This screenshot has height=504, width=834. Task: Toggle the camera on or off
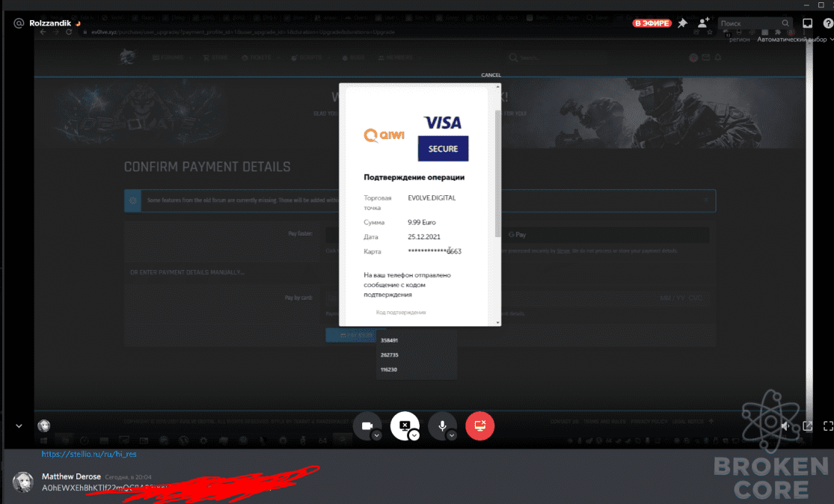coord(367,425)
